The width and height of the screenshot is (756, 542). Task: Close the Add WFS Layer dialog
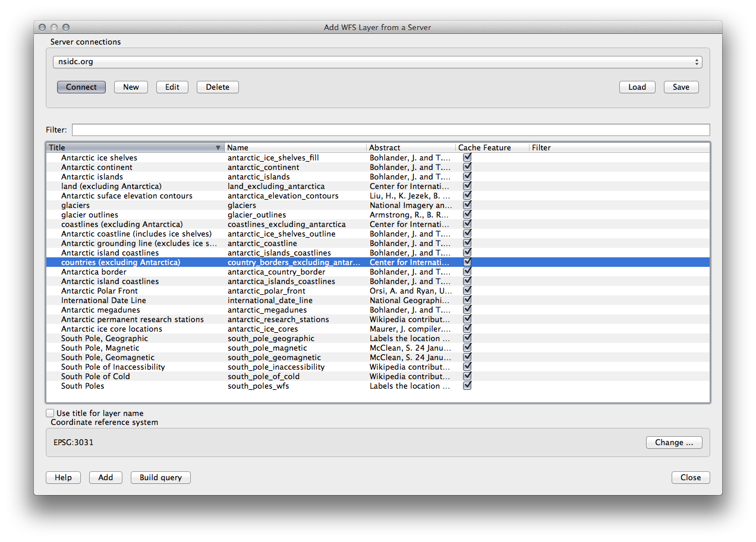pos(690,477)
